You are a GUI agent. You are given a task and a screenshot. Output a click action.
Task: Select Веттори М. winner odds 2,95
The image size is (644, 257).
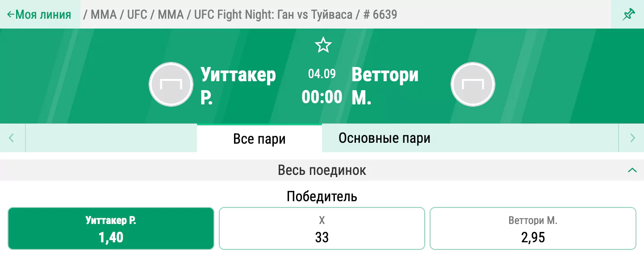(533, 228)
